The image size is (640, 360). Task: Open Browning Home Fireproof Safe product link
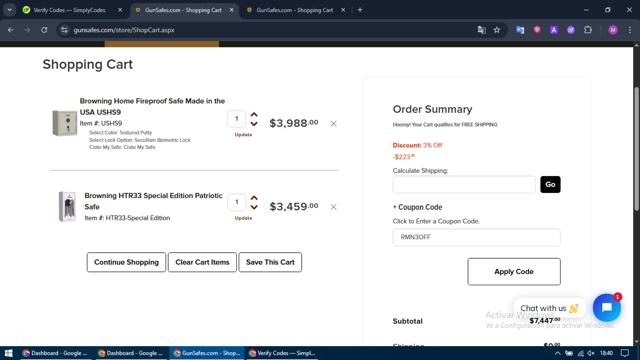(152, 106)
